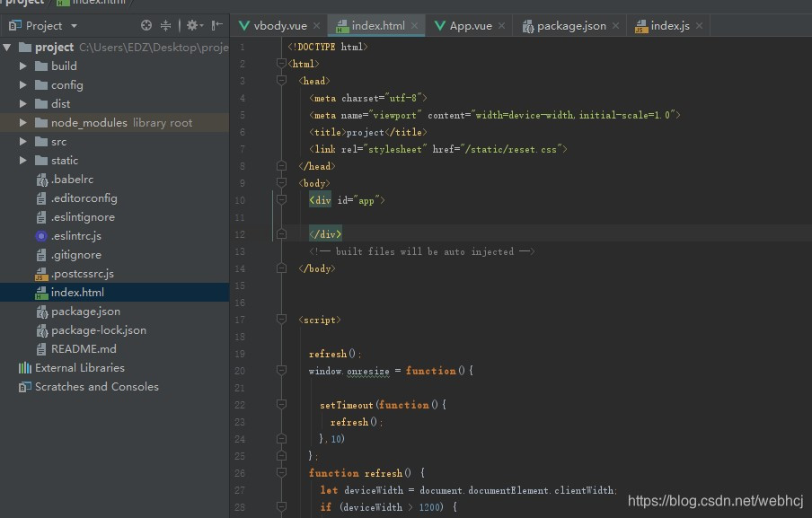Screen dimensions: 812x518
Task: Select the build folder icon
Action: [41, 66]
